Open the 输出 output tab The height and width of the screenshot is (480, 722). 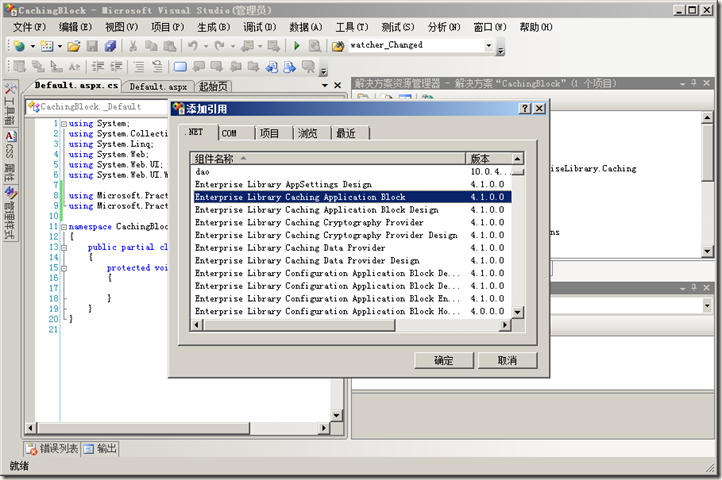(100, 449)
